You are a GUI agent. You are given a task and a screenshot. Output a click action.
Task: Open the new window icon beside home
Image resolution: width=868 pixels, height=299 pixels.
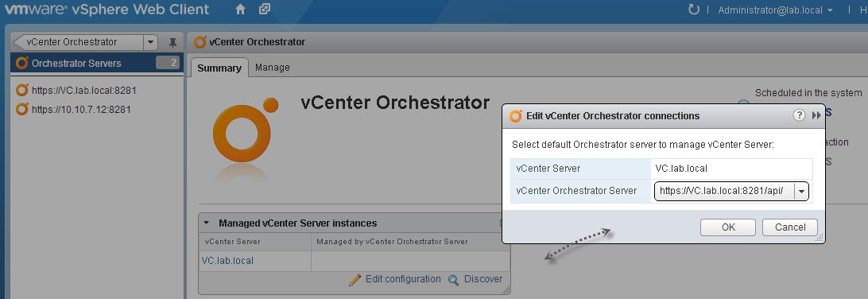coord(265,10)
